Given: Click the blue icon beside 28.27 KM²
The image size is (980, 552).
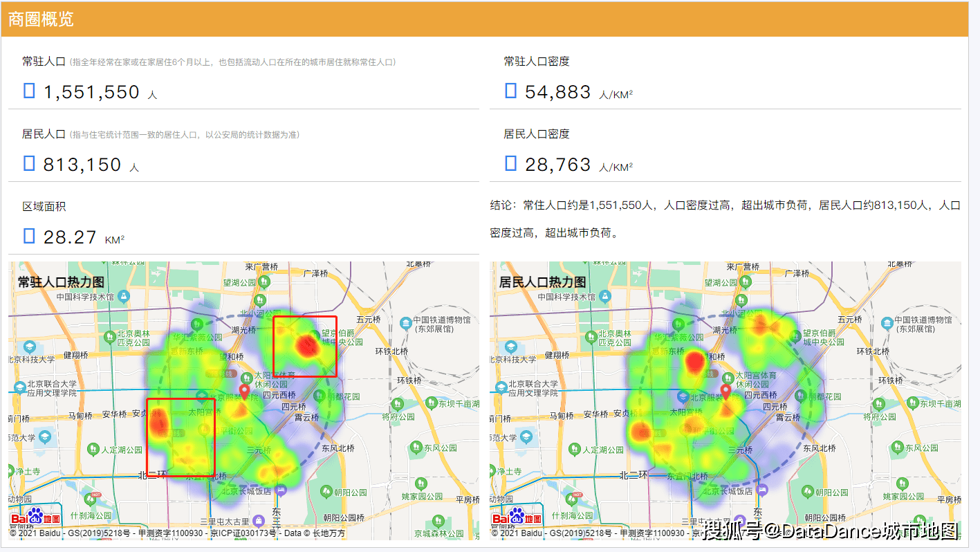Looking at the screenshot, I should click(x=29, y=236).
